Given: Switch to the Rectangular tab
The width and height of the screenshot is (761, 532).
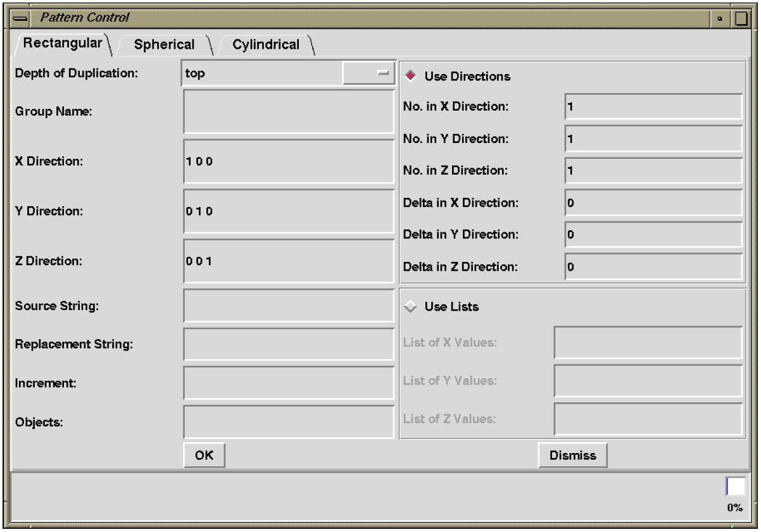Looking at the screenshot, I should pyautogui.click(x=62, y=44).
